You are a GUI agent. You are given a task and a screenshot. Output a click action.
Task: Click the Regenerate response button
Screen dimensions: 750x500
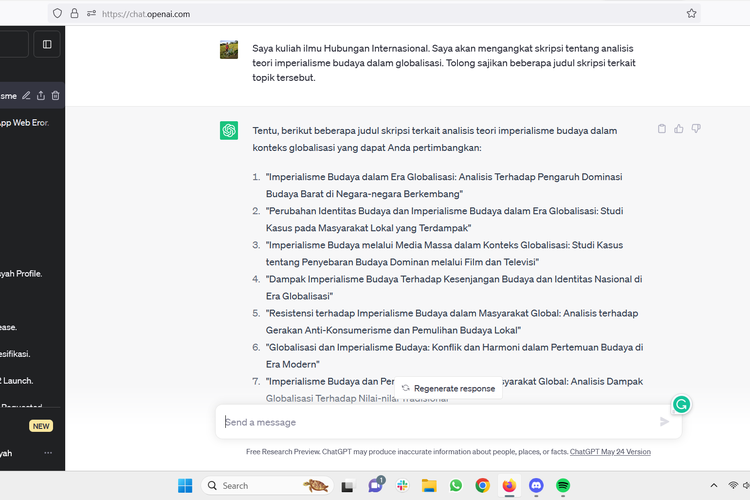click(448, 388)
